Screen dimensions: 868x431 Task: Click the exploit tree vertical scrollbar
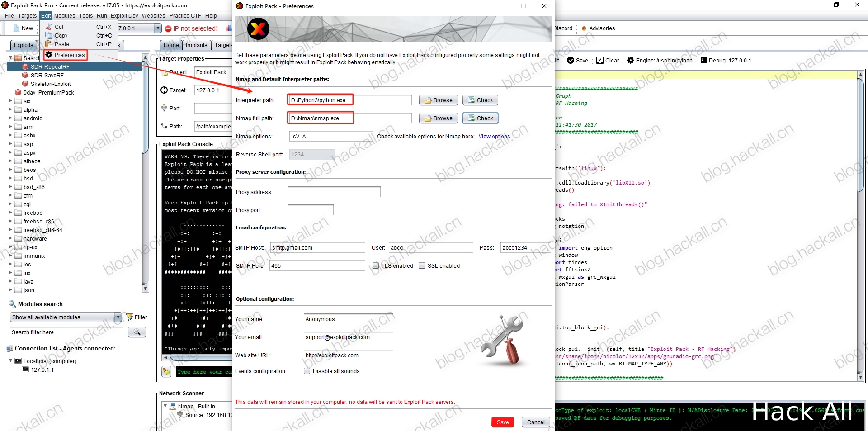click(145, 173)
